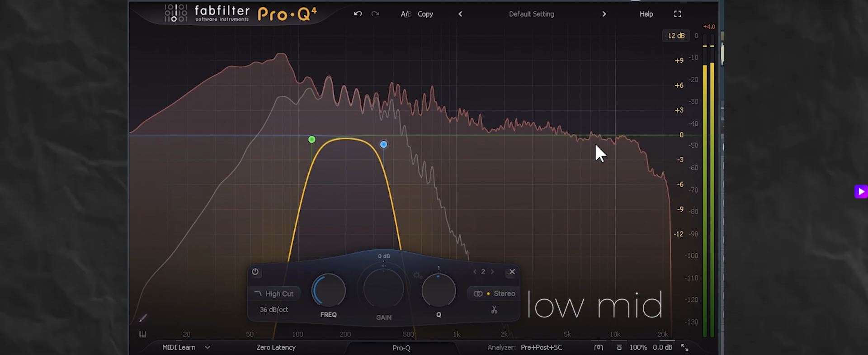Image resolution: width=868 pixels, height=355 pixels.
Task: Close the band controls with the X
Action: tap(512, 272)
